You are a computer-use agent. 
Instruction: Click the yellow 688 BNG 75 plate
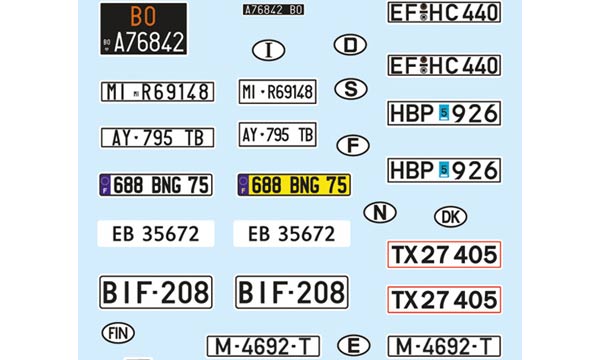coord(294,185)
